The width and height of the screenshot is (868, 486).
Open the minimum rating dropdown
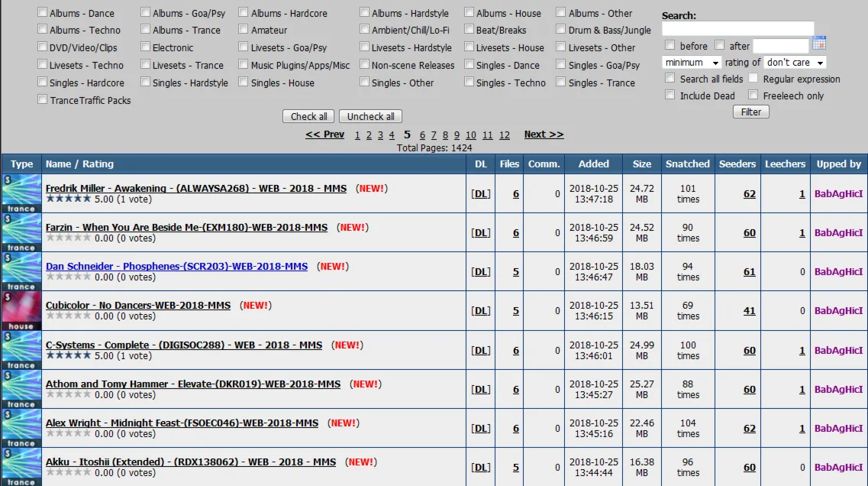(x=692, y=62)
